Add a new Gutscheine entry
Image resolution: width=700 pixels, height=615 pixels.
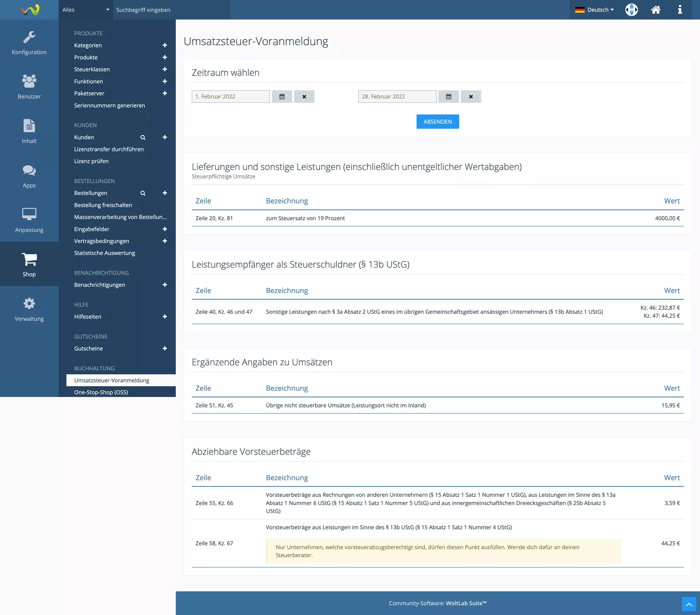tap(164, 349)
